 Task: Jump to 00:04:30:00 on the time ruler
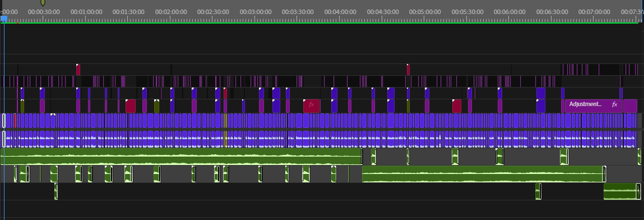coord(383,12)
